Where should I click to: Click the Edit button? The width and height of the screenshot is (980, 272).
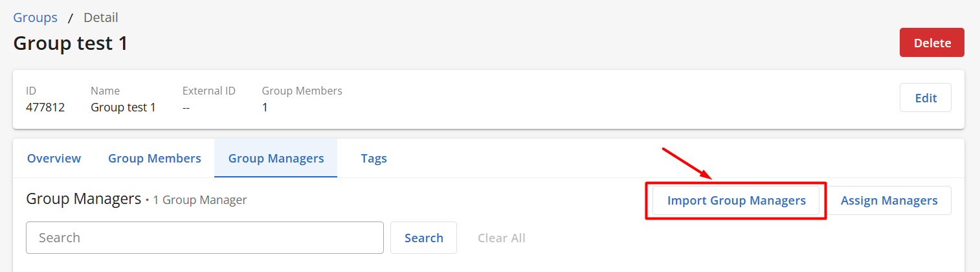(925, 98)
